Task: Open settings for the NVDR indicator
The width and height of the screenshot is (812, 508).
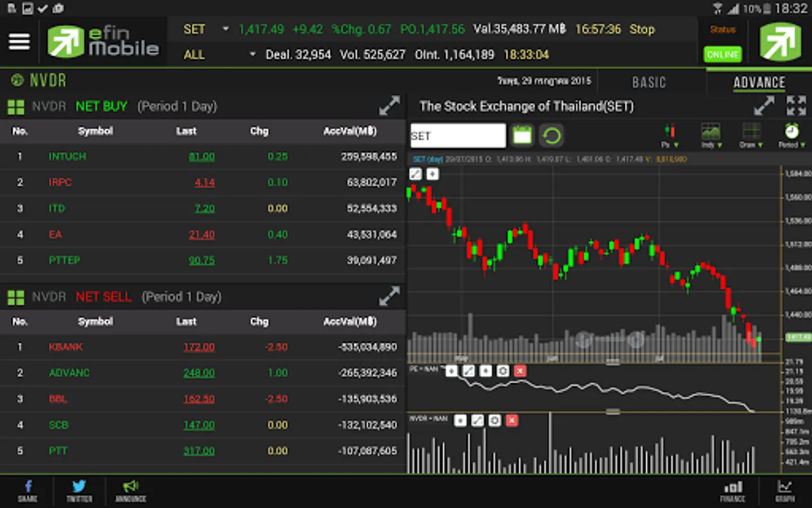Action: coord(495,421)
